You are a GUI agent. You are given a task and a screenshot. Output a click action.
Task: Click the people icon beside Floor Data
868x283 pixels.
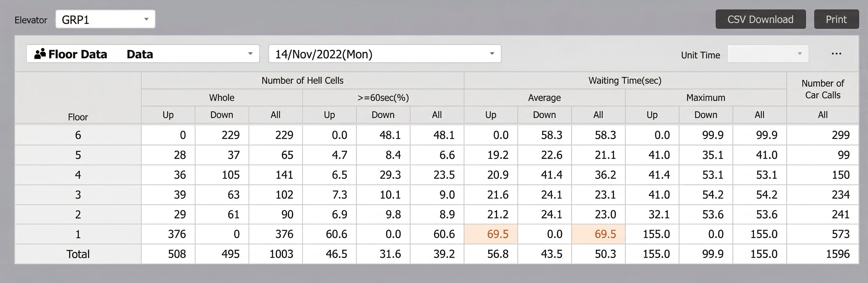40,54
